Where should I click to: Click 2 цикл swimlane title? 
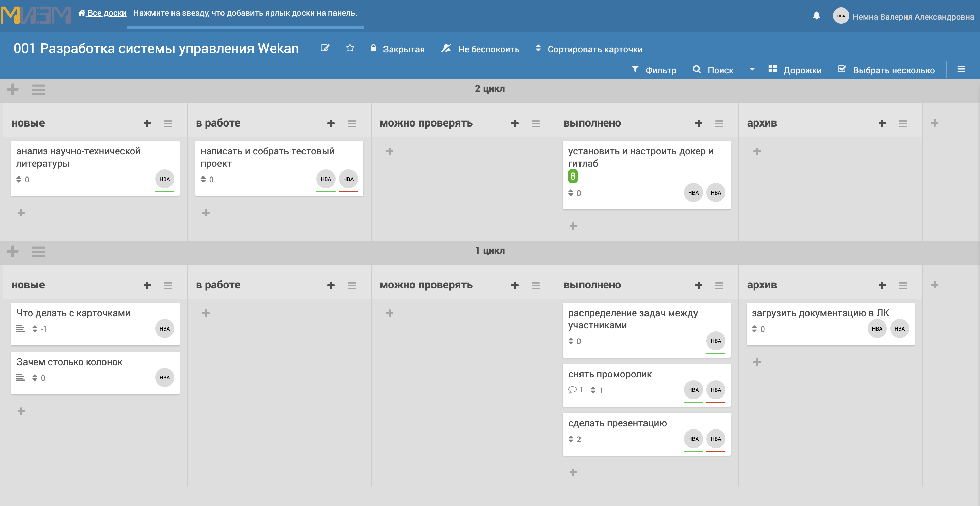point(490,88)
